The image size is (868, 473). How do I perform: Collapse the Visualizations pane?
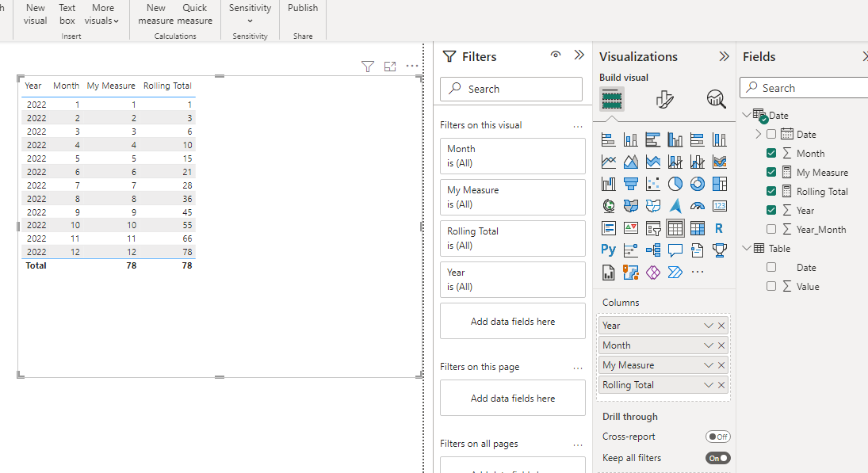724,56
